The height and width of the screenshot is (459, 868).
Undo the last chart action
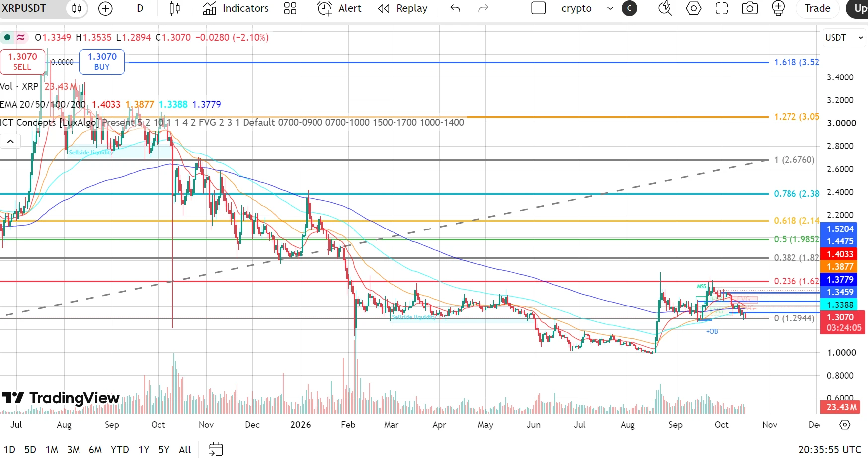455,8
